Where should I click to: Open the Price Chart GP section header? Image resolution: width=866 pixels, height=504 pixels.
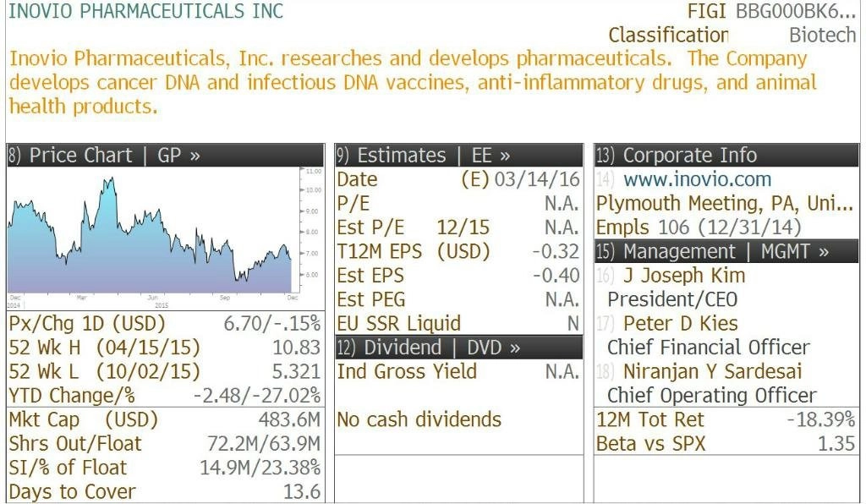[x=165, y=155]
